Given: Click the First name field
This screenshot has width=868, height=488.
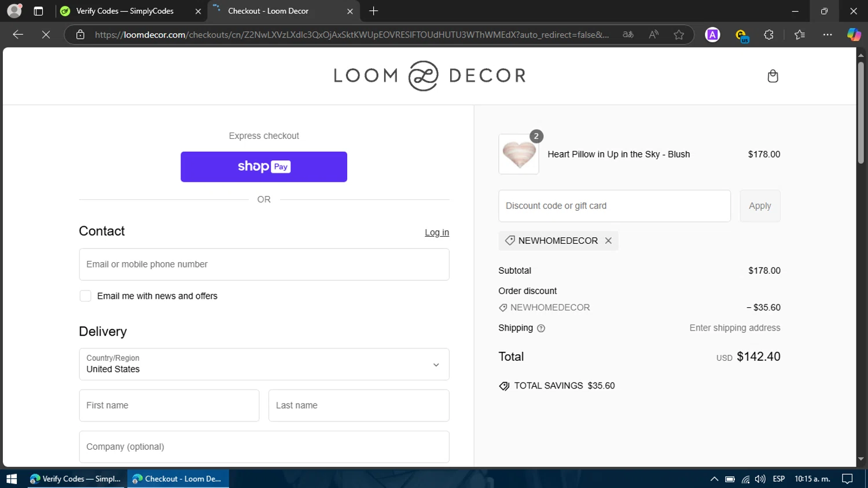Looking at the screenshot, I should pyautogui.click(x=169, y=405).
